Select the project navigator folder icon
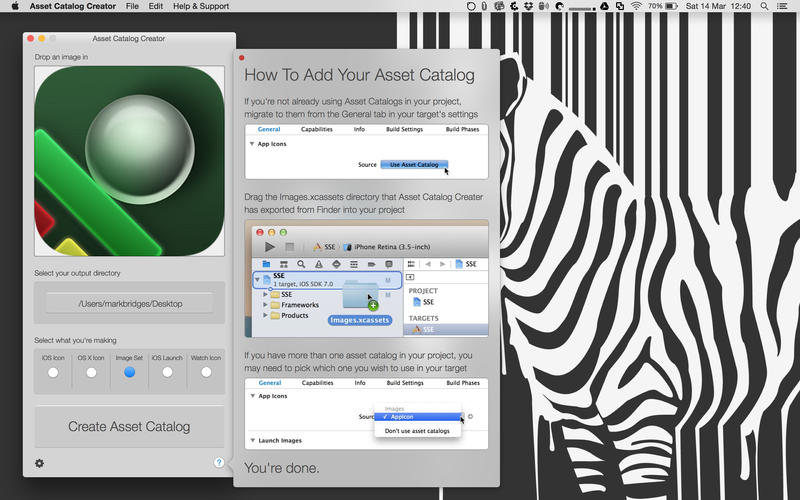This screenshot has height=500, width=800. coord(266,264)
